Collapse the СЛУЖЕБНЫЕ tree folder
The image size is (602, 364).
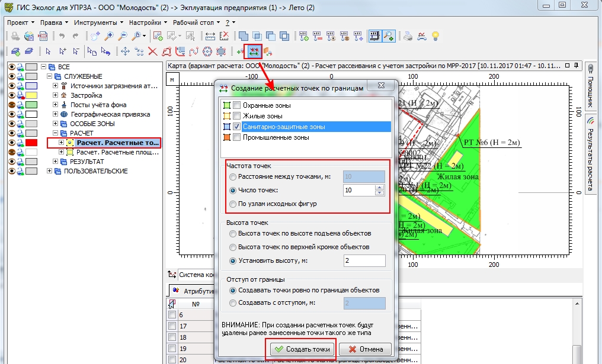coord(49,76)
